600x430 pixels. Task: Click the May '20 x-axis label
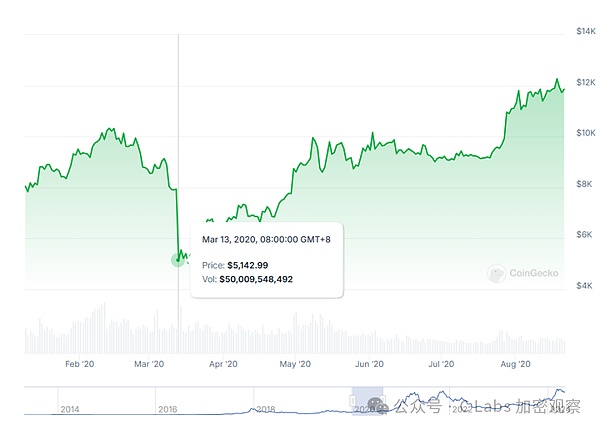(296, 366)
